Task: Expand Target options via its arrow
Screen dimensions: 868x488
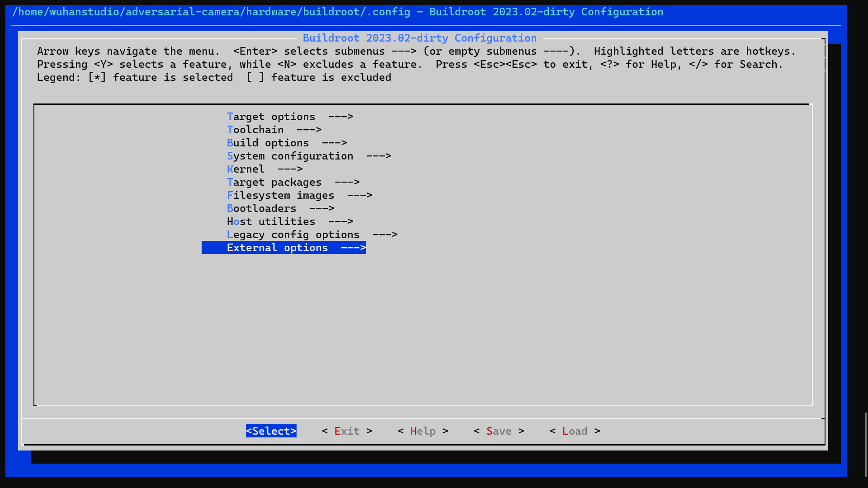Action: pyautogui.click(x=341, y=117)
